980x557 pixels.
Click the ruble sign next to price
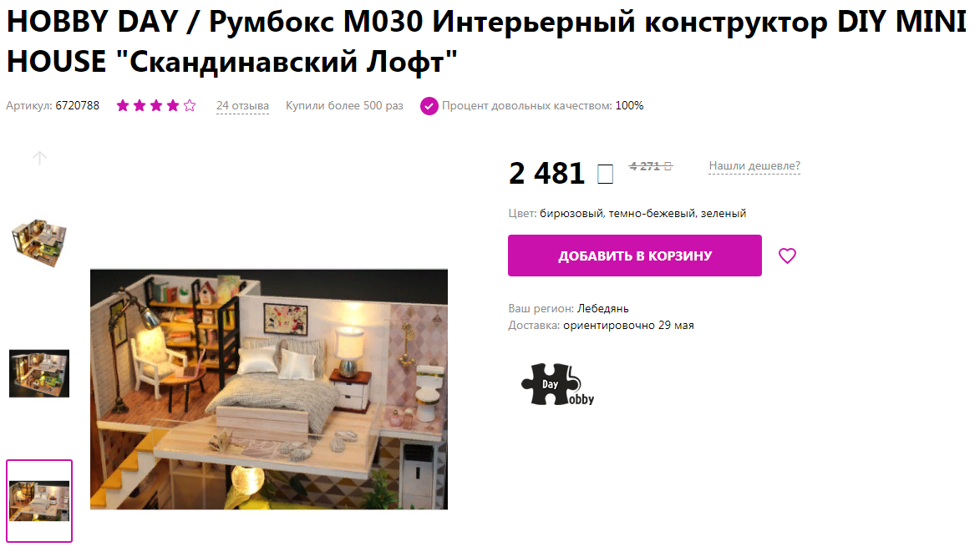(605, 175)
